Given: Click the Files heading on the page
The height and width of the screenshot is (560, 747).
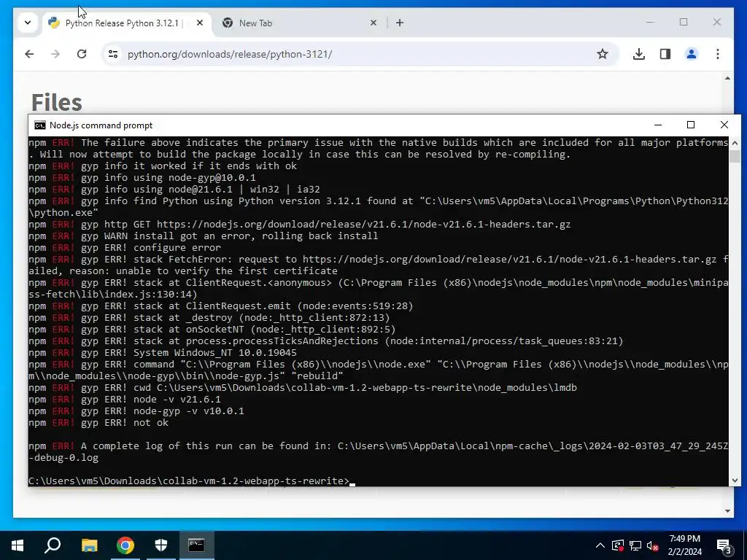Looking at the screenshot, I should 57,102.
